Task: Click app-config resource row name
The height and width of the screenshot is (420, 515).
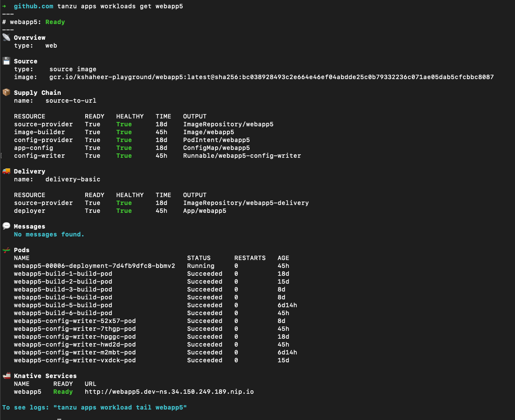Action: click(34, 148)
